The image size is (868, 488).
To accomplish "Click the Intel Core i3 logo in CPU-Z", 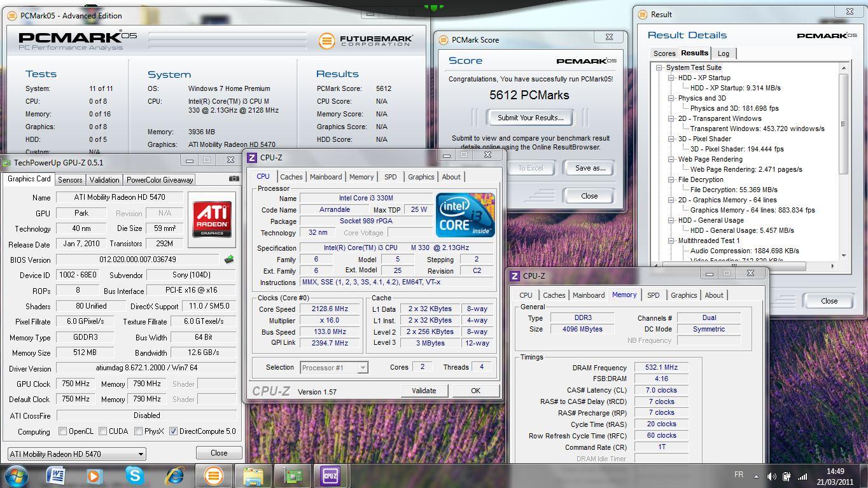I will [466, 215].
